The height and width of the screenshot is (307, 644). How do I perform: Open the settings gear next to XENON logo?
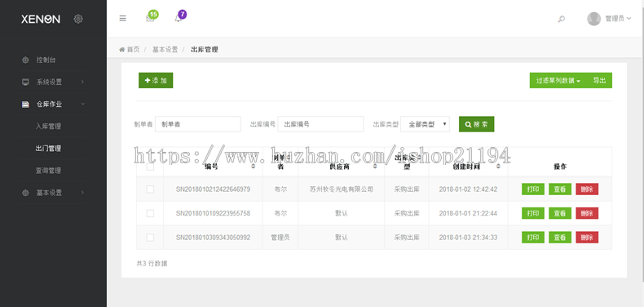[x=78, y=19]
